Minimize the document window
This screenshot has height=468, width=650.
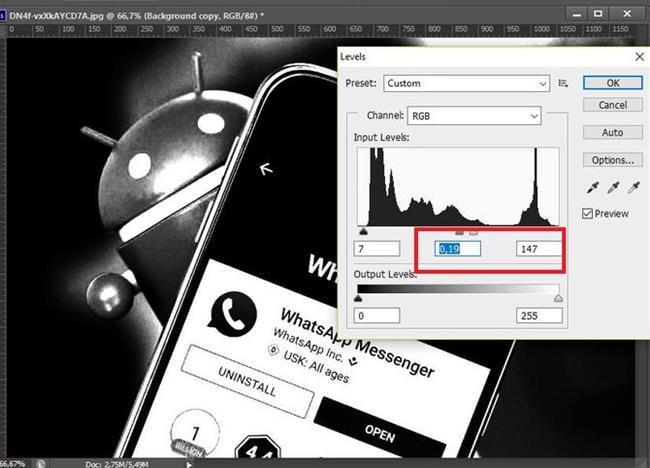pos(577,14)
